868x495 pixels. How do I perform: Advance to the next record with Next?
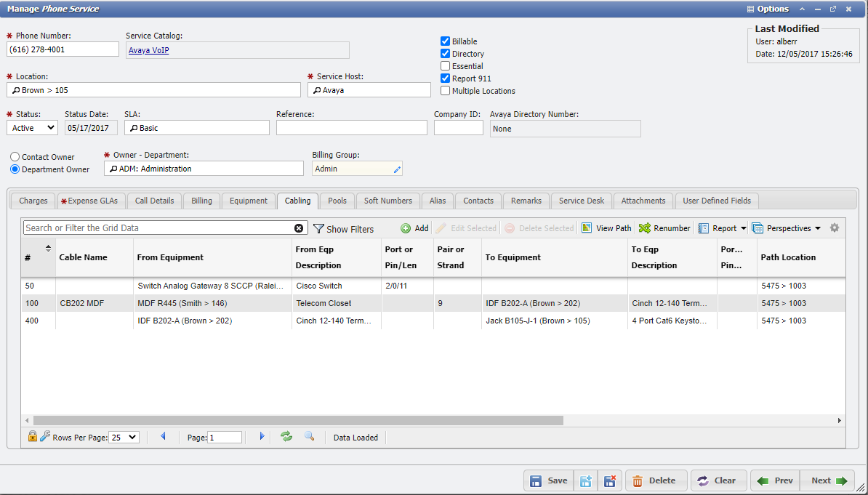828,480
